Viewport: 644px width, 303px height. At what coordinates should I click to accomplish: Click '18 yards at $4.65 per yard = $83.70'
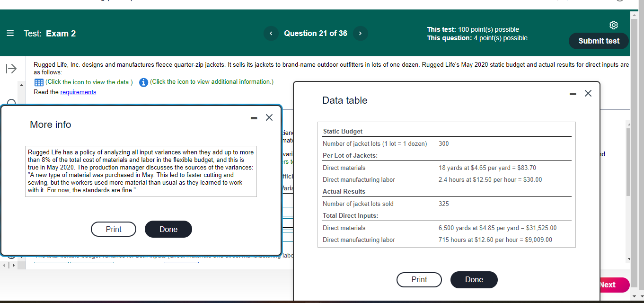point(487,168)
